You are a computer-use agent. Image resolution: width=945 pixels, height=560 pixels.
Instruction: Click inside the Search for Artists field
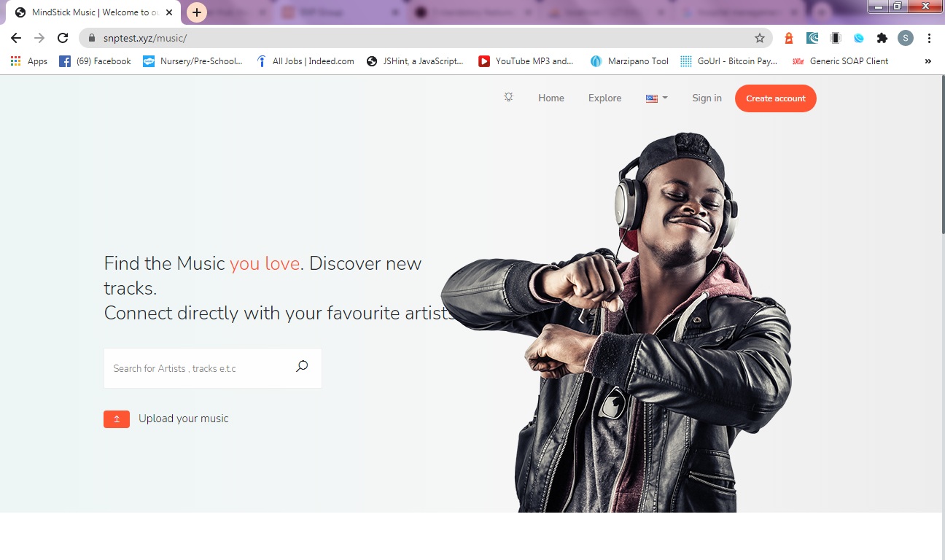click(x=197, y=368)
